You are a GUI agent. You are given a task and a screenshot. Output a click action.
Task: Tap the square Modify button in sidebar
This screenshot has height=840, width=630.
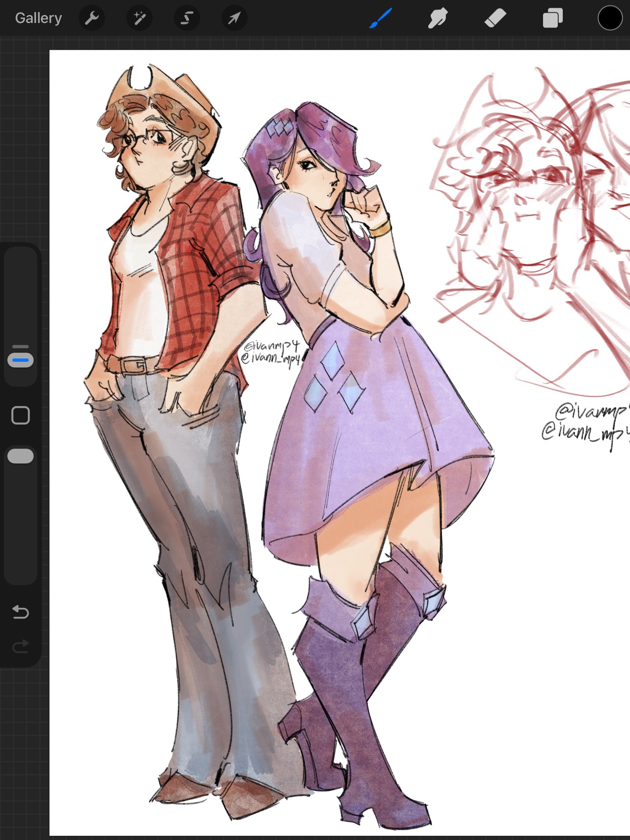pyautogui.click(x=21, y=415)
